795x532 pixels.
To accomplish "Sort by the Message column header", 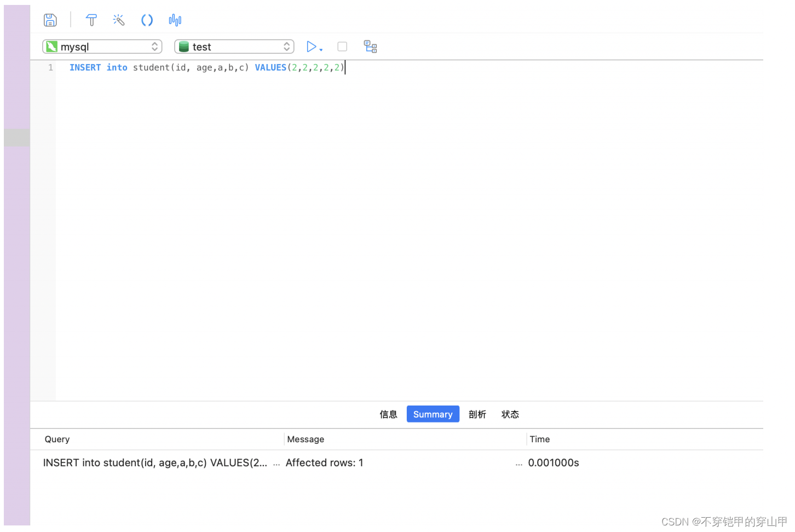I will pos(306,439).
